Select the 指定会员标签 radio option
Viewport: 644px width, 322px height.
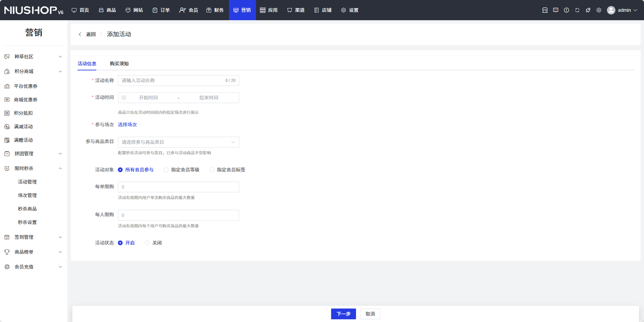pos(212,170)
